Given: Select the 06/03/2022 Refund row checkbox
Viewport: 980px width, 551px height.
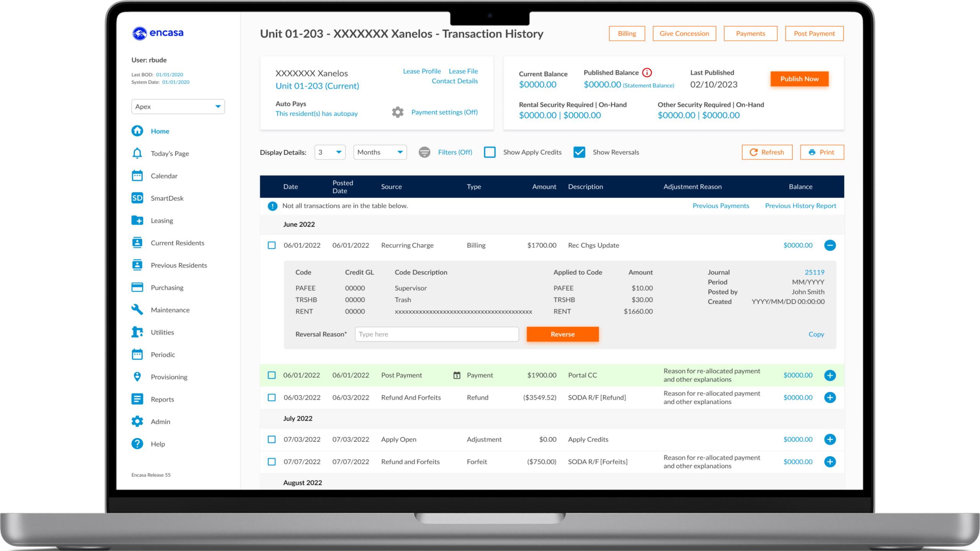Looking at the screenshot, I should pos(272,398).
